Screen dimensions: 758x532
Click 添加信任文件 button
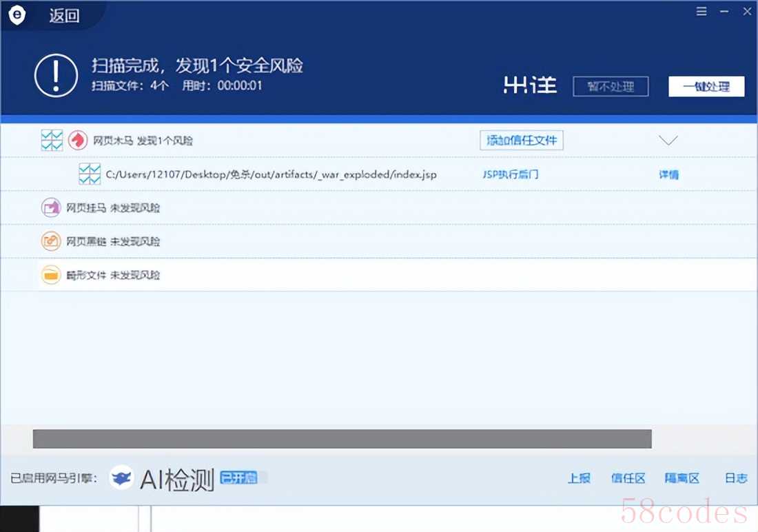click(522, 141)
